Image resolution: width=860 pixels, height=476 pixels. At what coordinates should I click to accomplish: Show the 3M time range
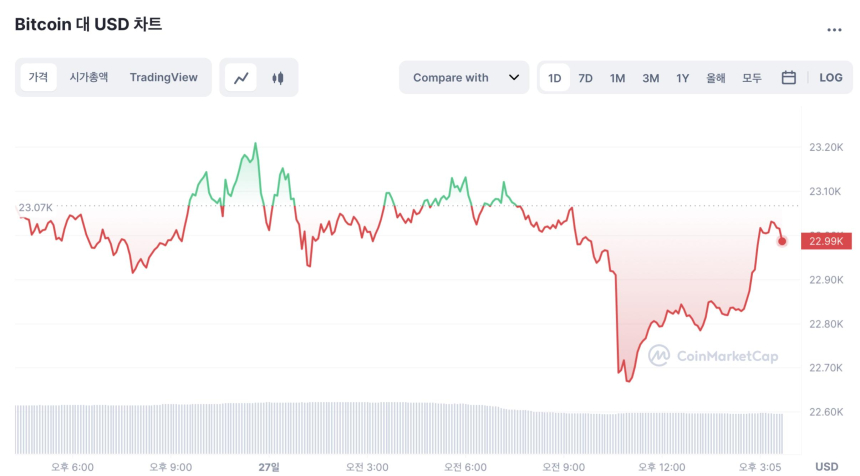click(x=650, y=77)
